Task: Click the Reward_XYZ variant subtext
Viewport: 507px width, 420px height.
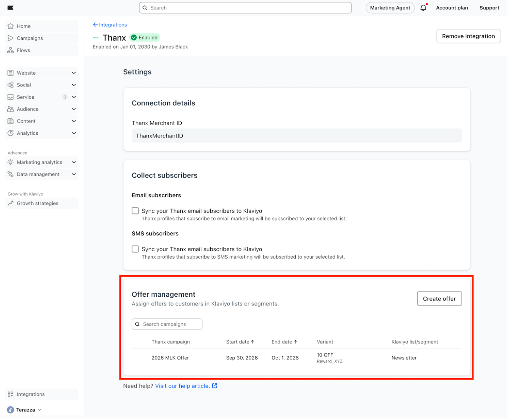Action: click(x=330, y=361)
